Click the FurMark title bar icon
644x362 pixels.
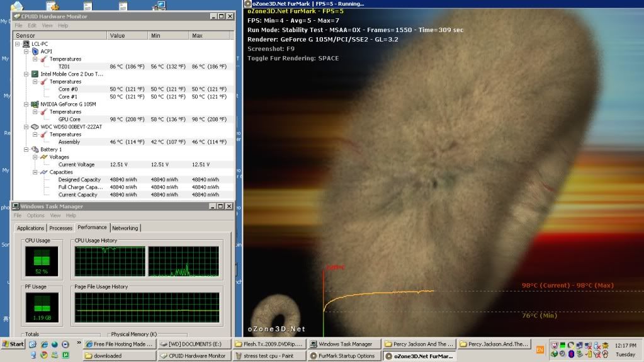pyautogui.click(x=247, y=4)
